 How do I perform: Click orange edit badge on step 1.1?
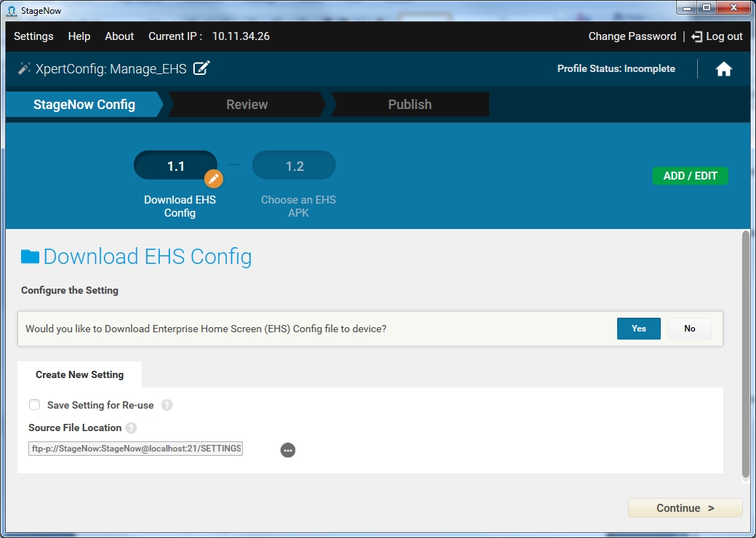click(x=213, y=178)
